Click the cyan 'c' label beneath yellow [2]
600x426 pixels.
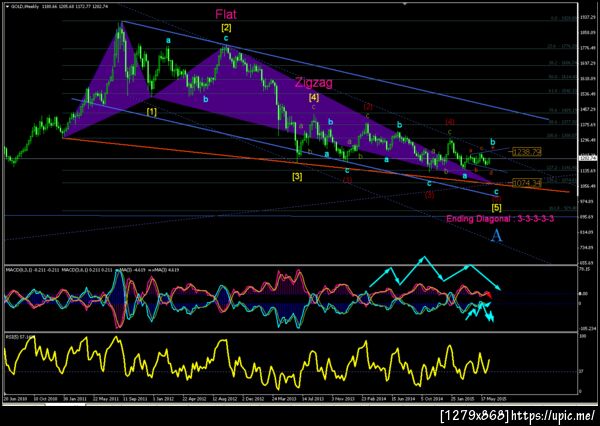point(226,38)
